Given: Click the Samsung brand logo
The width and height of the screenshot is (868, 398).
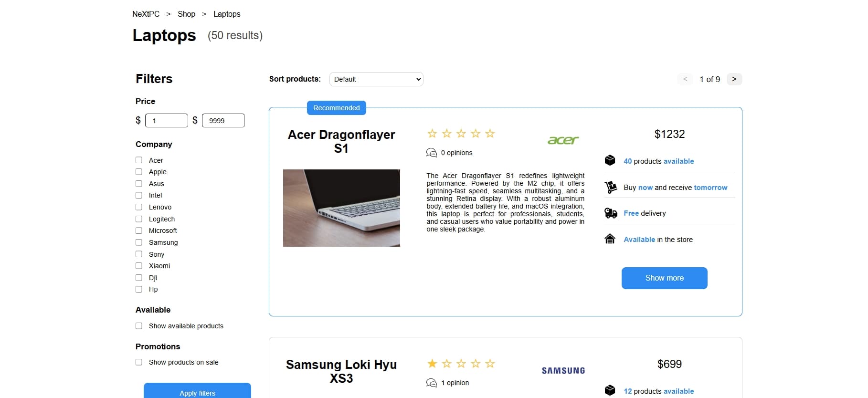Looking at the screenshot, I should [563, 370].
